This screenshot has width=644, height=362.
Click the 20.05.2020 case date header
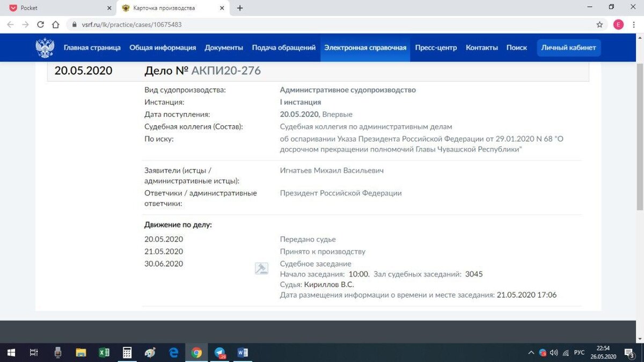(x=83, y=71)
